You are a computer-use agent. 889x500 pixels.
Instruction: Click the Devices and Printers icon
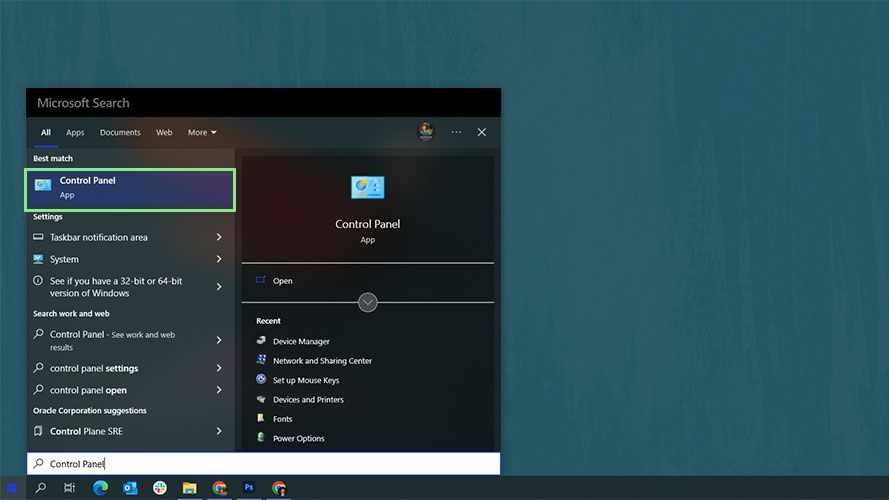pyautogui.click(x=261, y=399)
